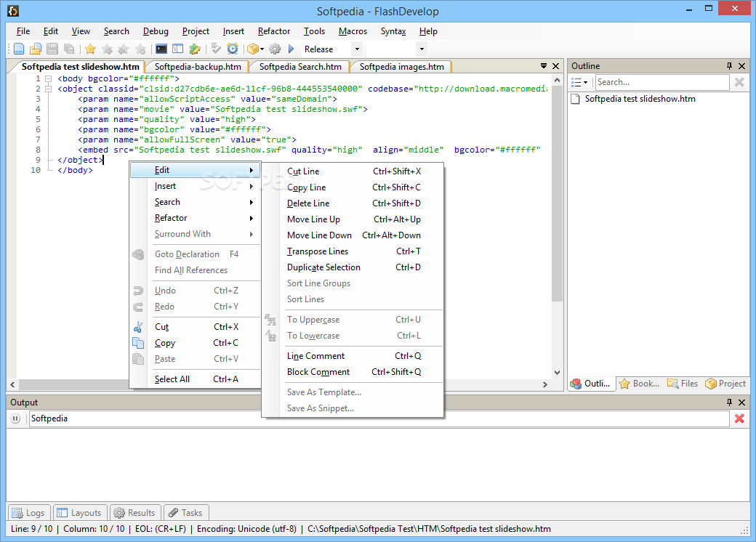The height and width of the screenshot is (542, 756).
Task: Click the blue Test Project play icon
Action: point(291,49)
